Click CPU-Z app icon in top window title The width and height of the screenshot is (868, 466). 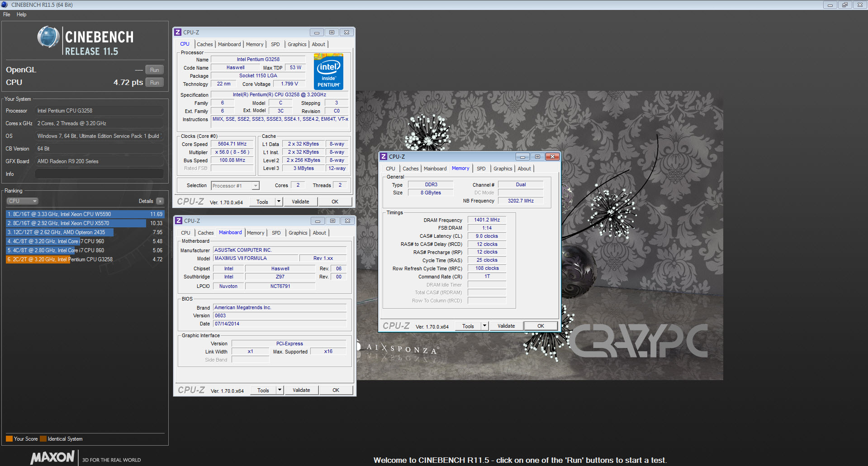(178, 33)
